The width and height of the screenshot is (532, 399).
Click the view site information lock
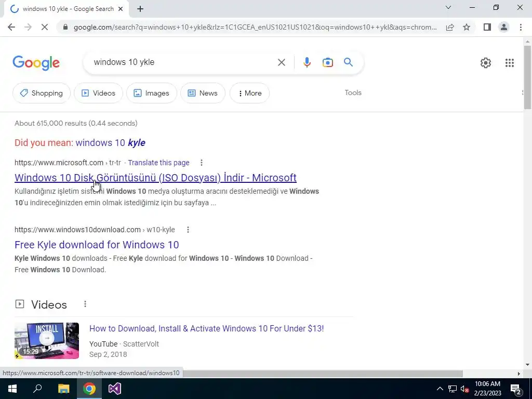point(65,27)
